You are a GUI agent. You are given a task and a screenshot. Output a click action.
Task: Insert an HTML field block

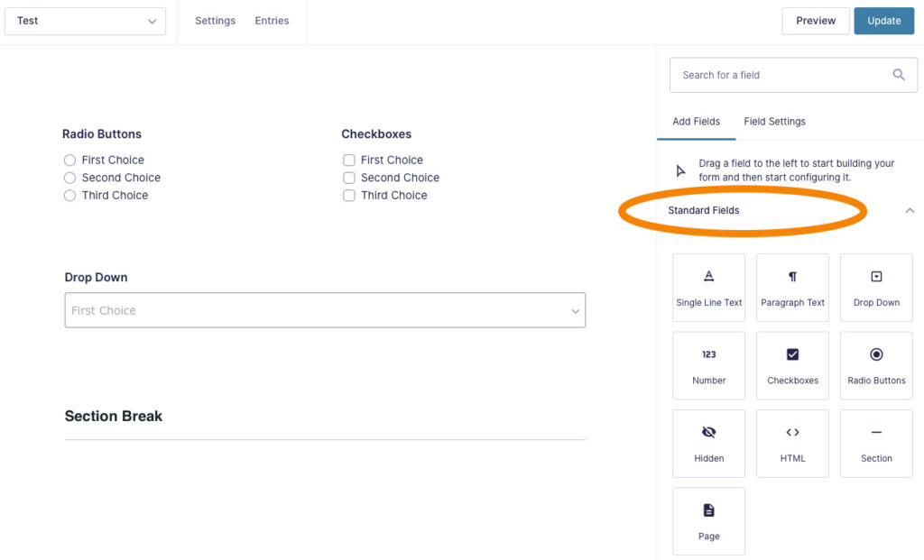click(x=792, y=444)
